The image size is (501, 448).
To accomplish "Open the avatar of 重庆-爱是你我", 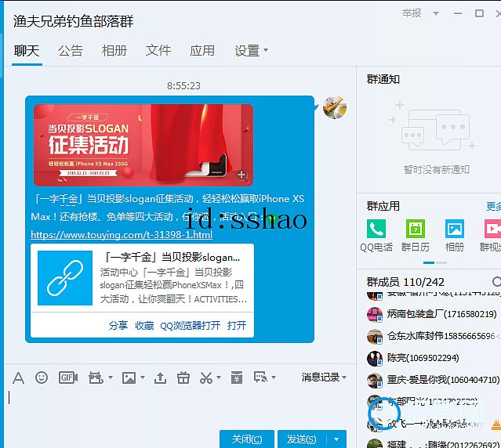I will (375, 381).
